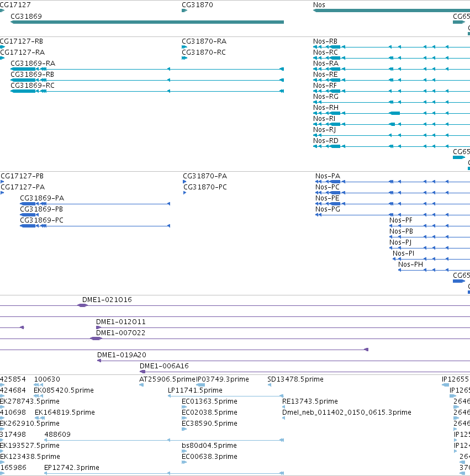
Task: Open the CG17127-RA transcript label
Action: click(x=23, y=52)
